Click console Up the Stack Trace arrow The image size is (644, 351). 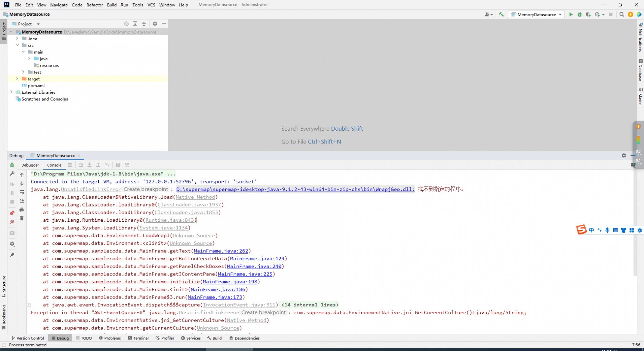22,175
